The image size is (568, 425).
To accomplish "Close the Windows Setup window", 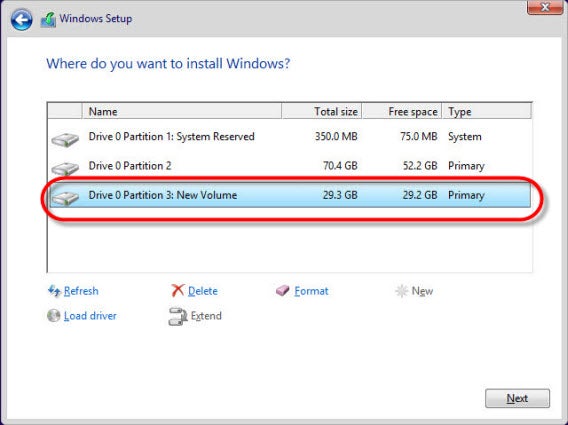I will coord(544,7).
